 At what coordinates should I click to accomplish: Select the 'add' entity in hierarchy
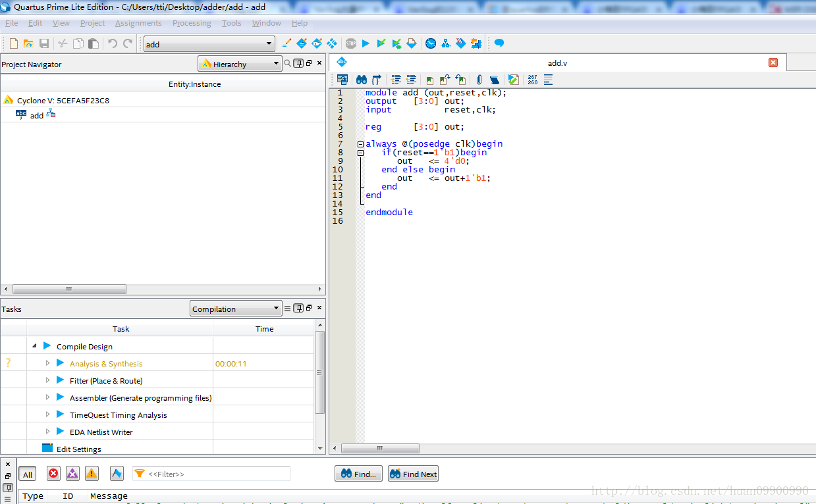point(36,115)
